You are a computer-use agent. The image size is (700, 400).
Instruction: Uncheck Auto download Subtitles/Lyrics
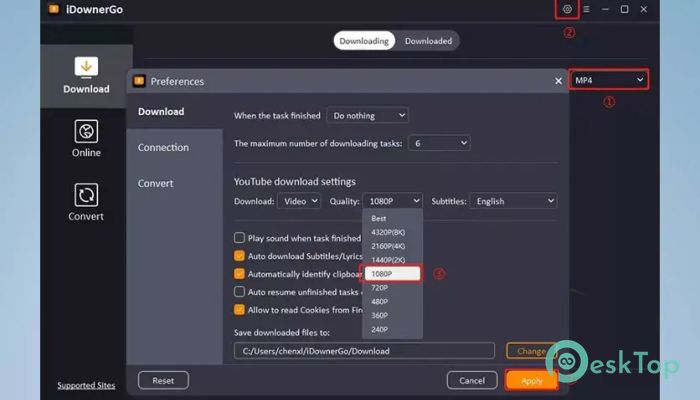[x=239, y=256]
